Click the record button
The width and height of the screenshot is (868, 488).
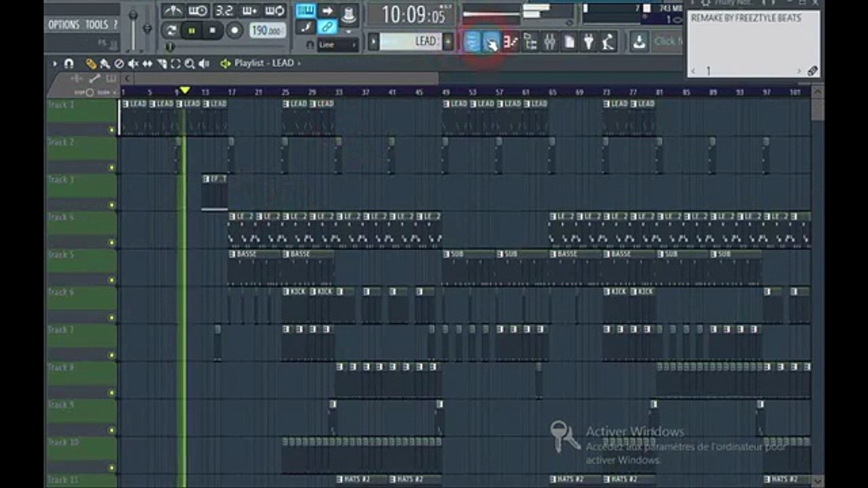click(x=235, y=30)
